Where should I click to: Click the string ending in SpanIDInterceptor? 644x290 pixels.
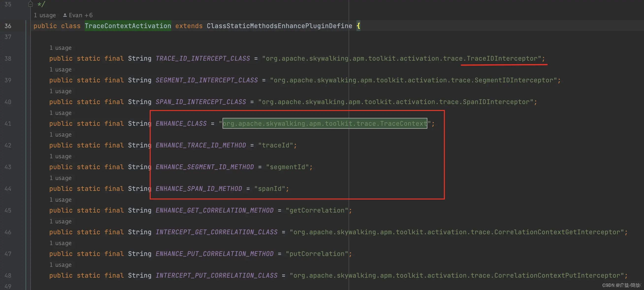tap(396, 102)
